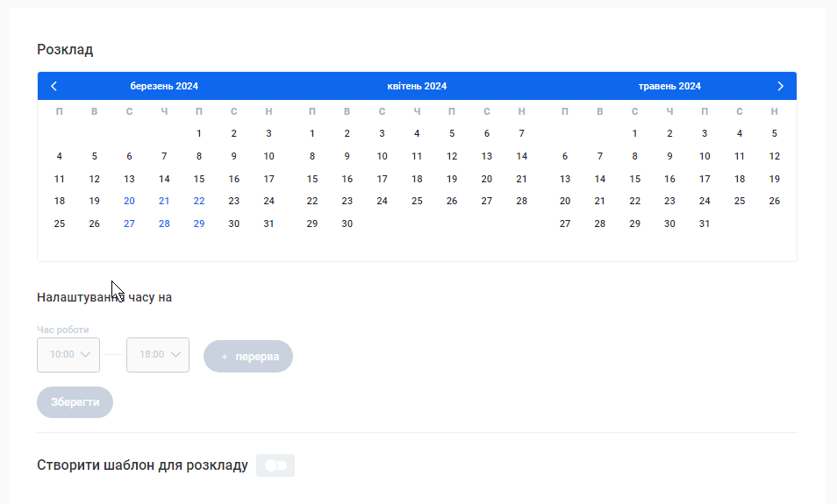Screen dimensions: 837x504
Task: Select March 20 in the calendar
Action: coord(129,201)
